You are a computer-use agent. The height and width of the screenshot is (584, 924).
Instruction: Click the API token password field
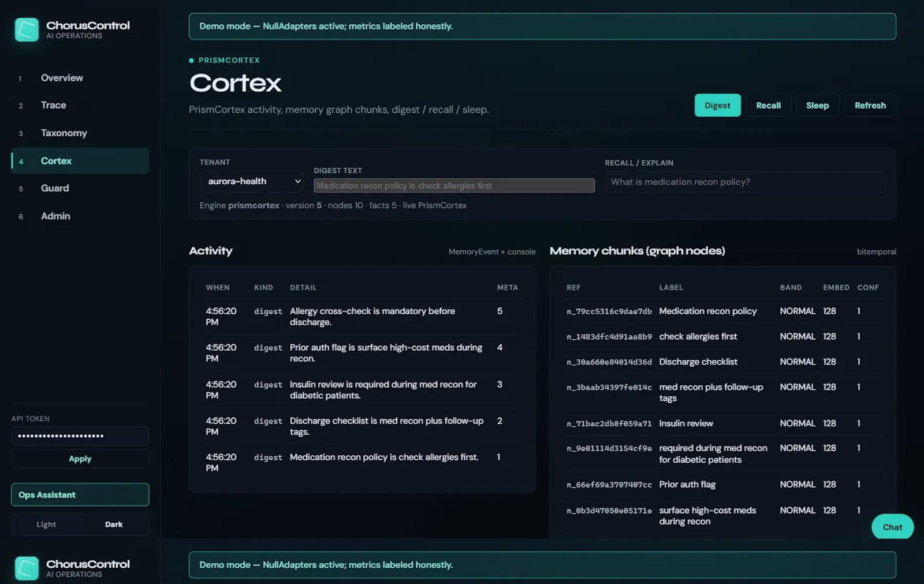(80, 436)
